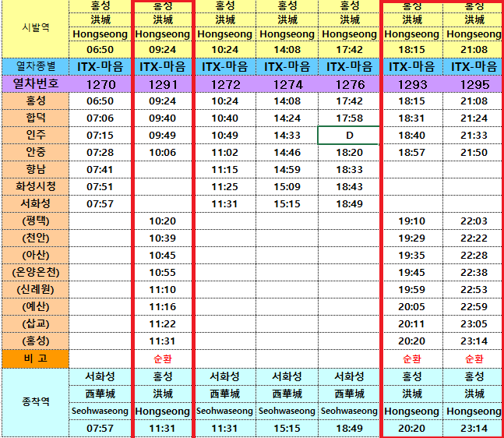This screenshot has width=504, height=438.
Task: Click the 10:06 time cell
Action: (x=163, y=152)
